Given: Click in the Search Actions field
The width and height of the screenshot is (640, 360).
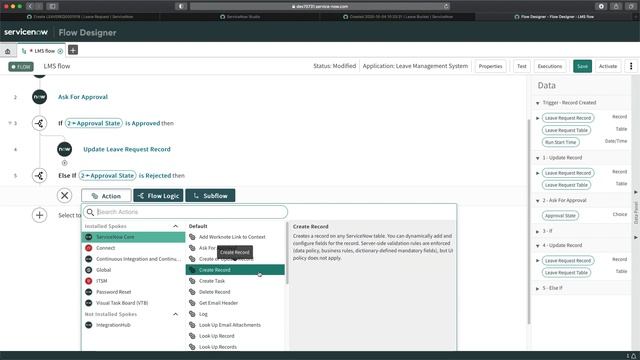Looking at the screenshot, I should point(186,212).
